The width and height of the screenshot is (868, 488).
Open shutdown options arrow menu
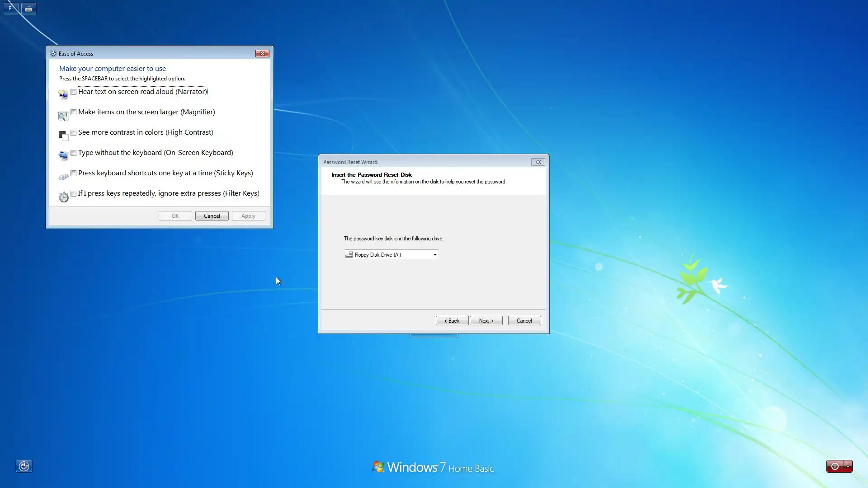848,466
